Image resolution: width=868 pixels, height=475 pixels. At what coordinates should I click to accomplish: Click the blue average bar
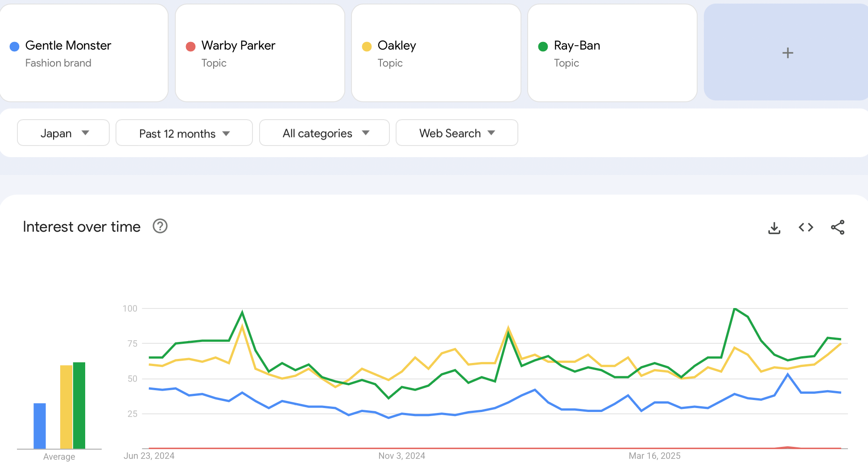40,426
